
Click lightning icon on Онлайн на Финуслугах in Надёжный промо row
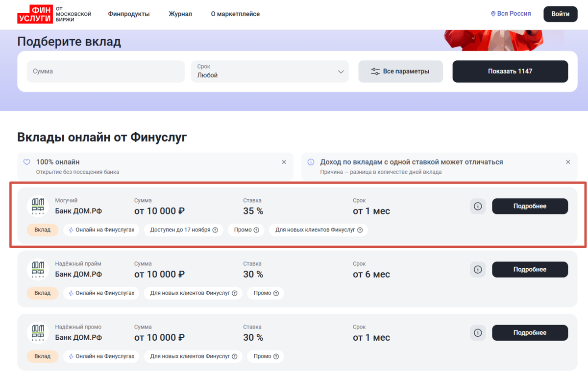(71, 356)
